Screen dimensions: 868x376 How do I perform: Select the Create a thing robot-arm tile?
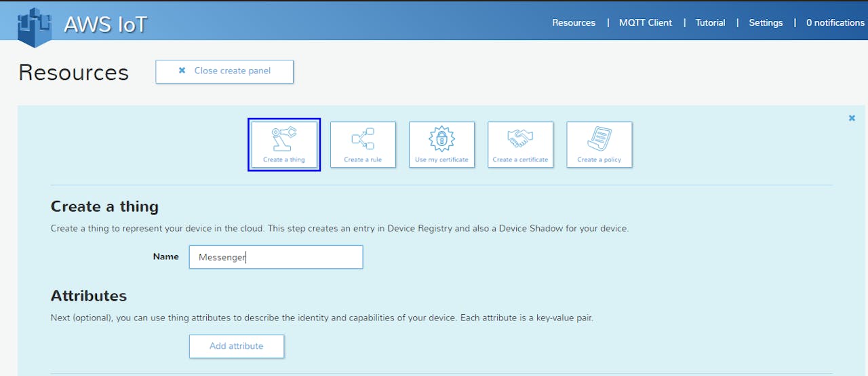click(284, 145)
